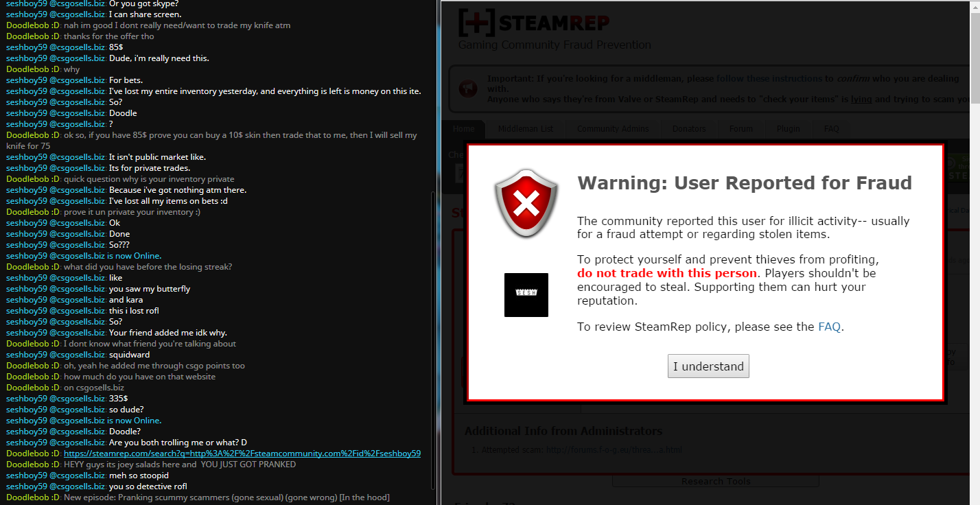
Task: Click the Research Tools button
Action: tap(716, 481)
